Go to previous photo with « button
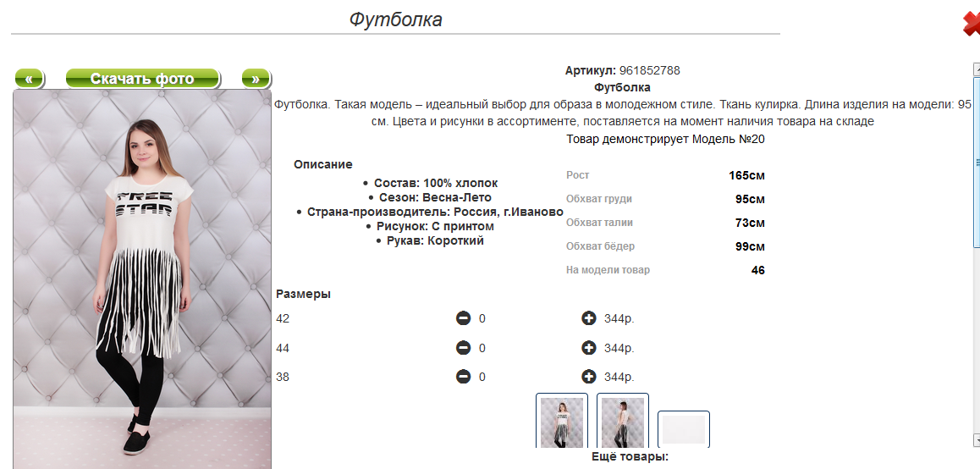This screenshot has height=469, width=980. pyautogui.click(x=30, y=79)
